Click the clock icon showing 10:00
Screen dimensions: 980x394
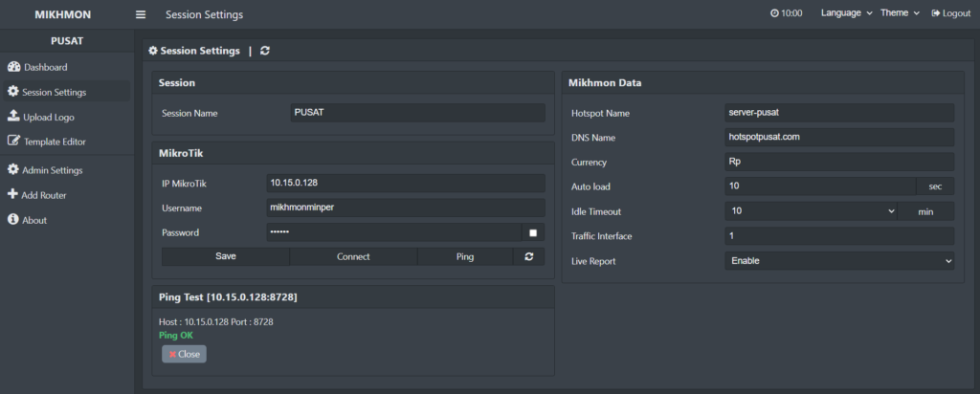coord(774,13)
